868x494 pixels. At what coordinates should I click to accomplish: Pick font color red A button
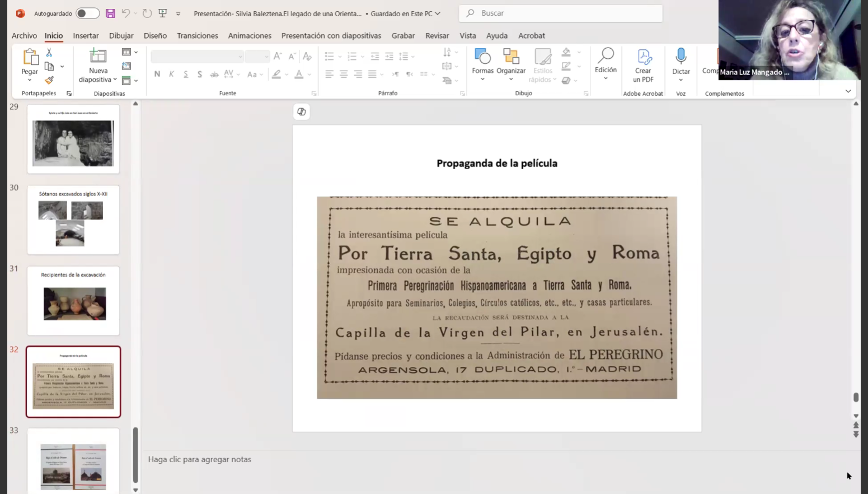[x=299, y=74]
